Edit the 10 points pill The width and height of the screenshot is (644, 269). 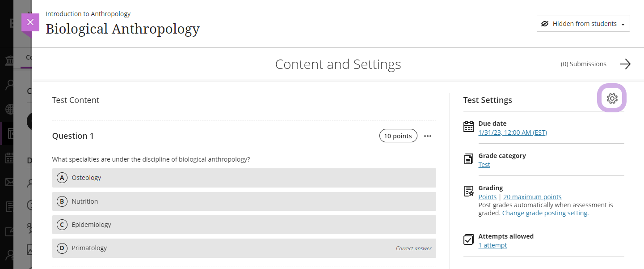click(398, 136)
